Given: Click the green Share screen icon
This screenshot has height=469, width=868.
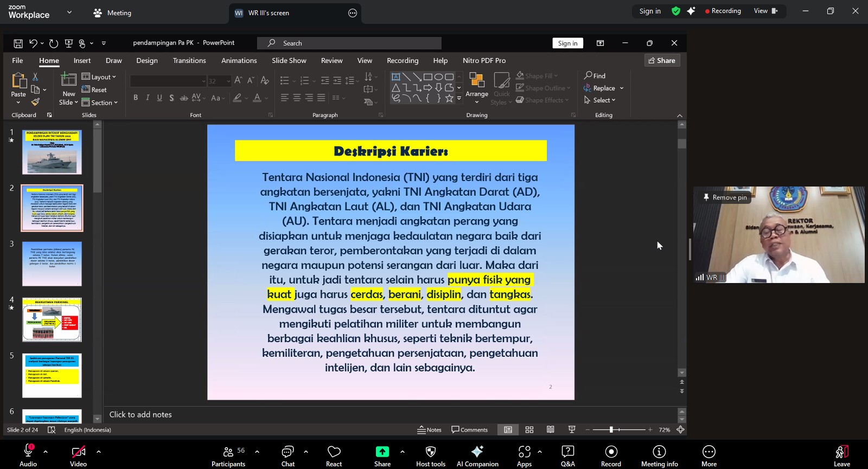Looking at the screenshot, I should click(382, 452).
